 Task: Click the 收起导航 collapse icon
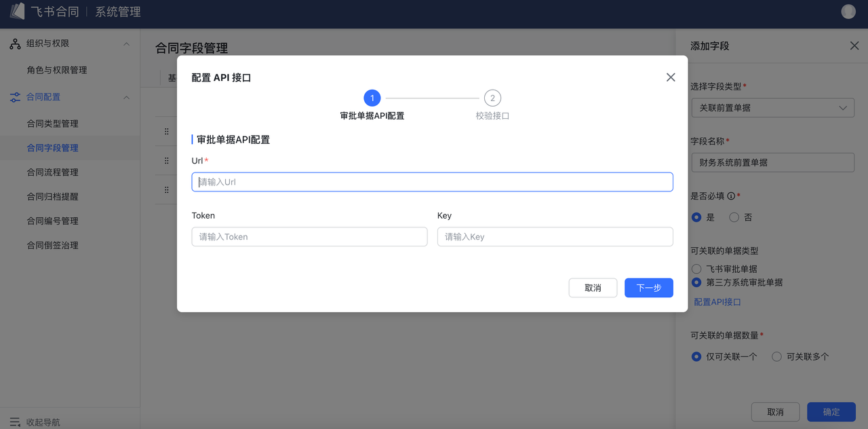point(15,422)
